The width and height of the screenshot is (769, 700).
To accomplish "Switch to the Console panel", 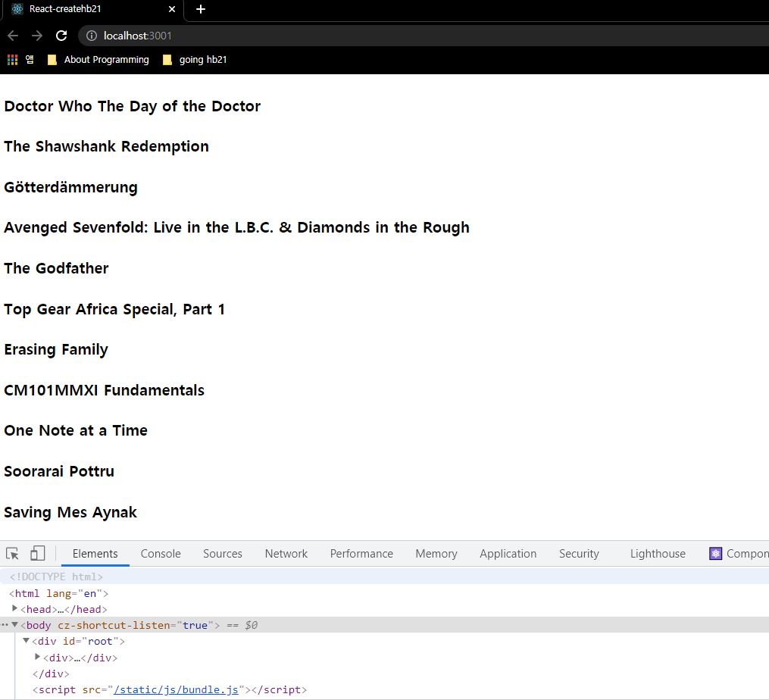I will pos(161,554).
